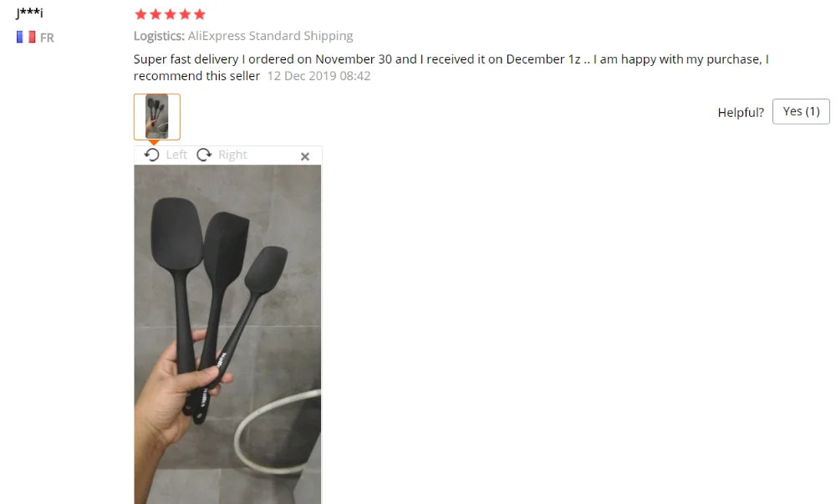Click the third red rating star
This screenshot has width=836, height=504.
170,14
